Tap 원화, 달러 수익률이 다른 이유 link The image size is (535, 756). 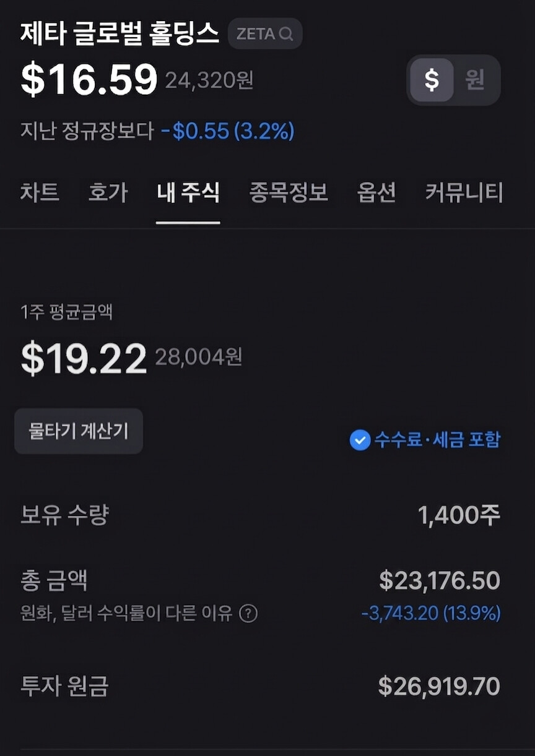[126, 614]
